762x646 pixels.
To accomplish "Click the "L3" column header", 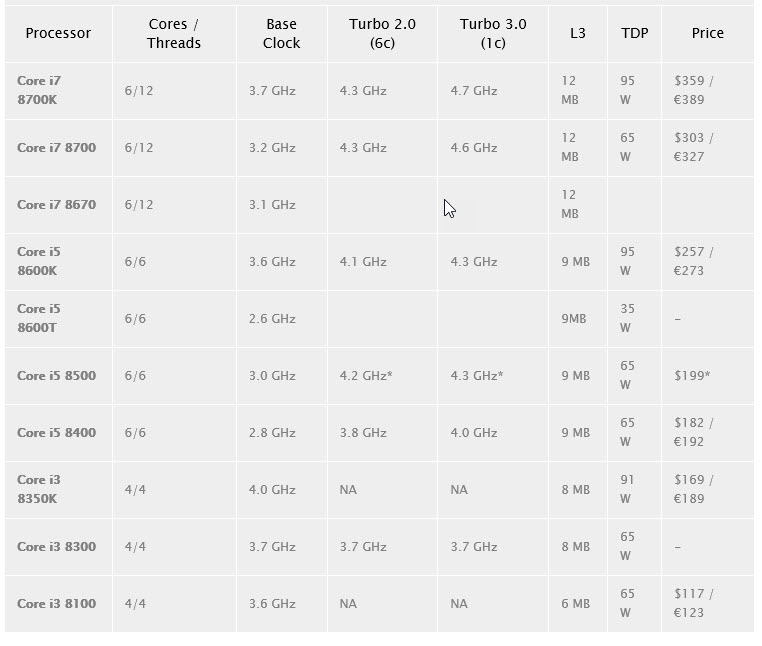I will (x=578, y=33).
